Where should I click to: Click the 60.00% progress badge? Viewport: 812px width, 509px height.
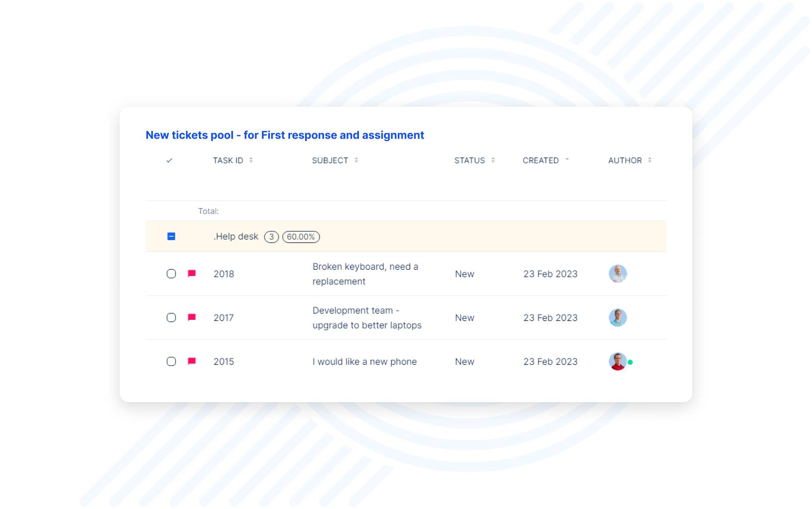301,237
